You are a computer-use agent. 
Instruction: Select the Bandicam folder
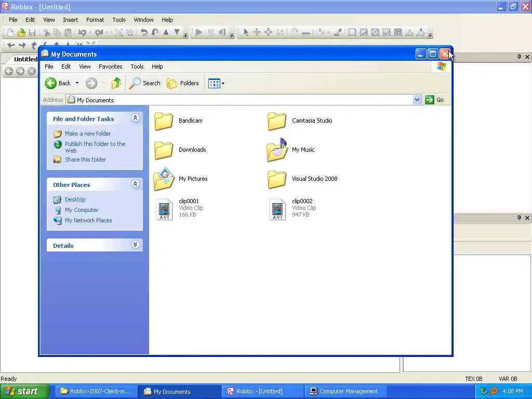[179, 121]
